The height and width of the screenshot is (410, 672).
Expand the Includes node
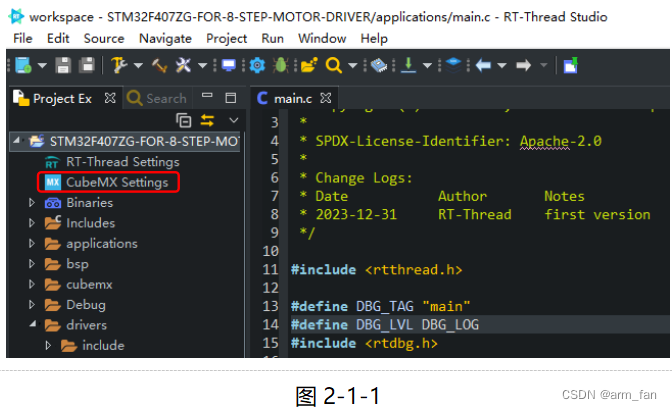pyautogui.click(x=32, y=223)
